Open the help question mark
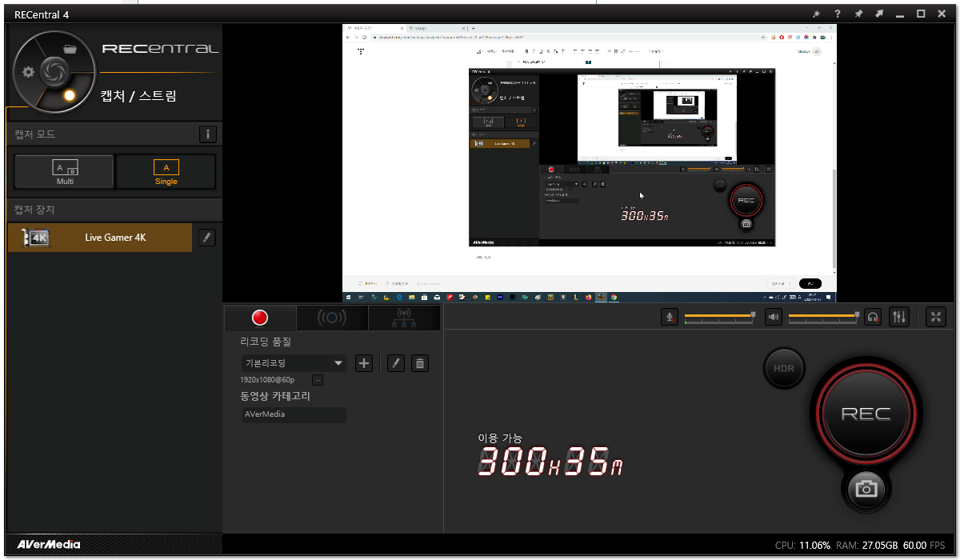 point(838,14)
